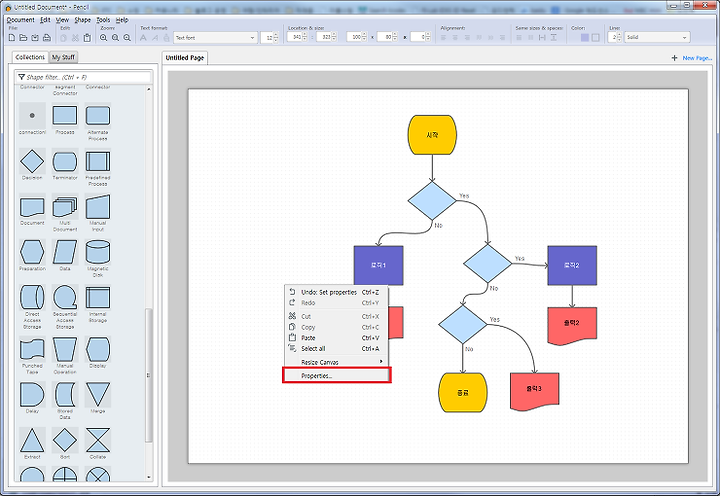This screenshot has height=496, width=720.
Task: Open the View menu
Action: click(x=62, y=20)
